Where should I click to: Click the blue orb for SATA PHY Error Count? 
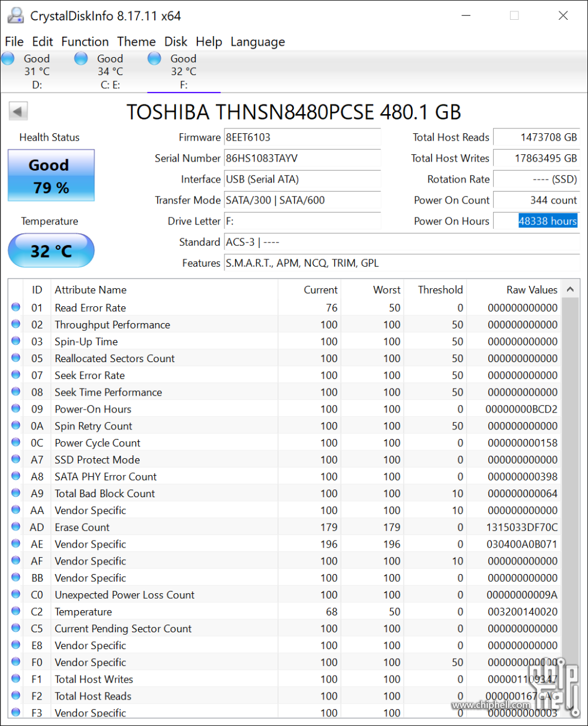(16, 476)
